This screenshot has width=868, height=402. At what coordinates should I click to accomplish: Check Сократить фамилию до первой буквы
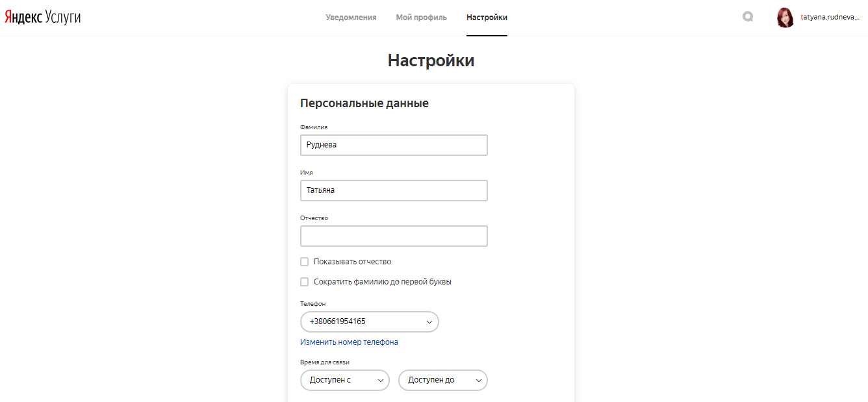coord(304,282)
